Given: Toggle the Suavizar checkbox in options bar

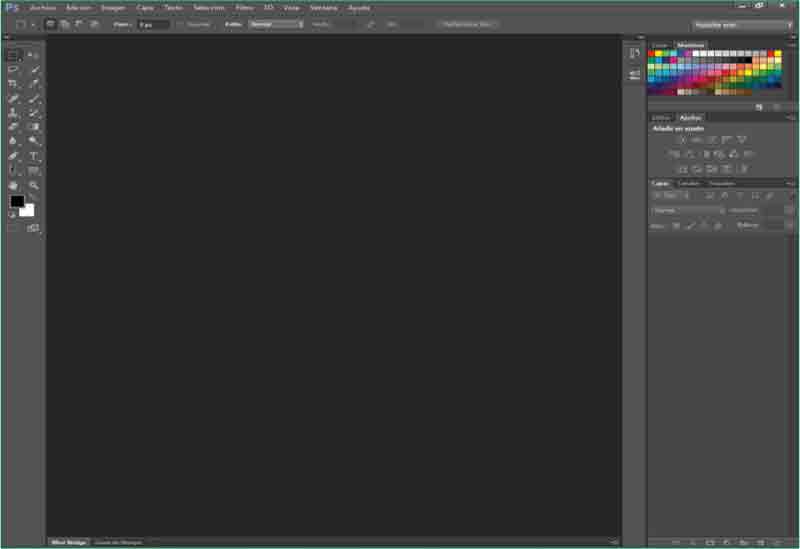Looking at the screenshot, I should [180, 24].
